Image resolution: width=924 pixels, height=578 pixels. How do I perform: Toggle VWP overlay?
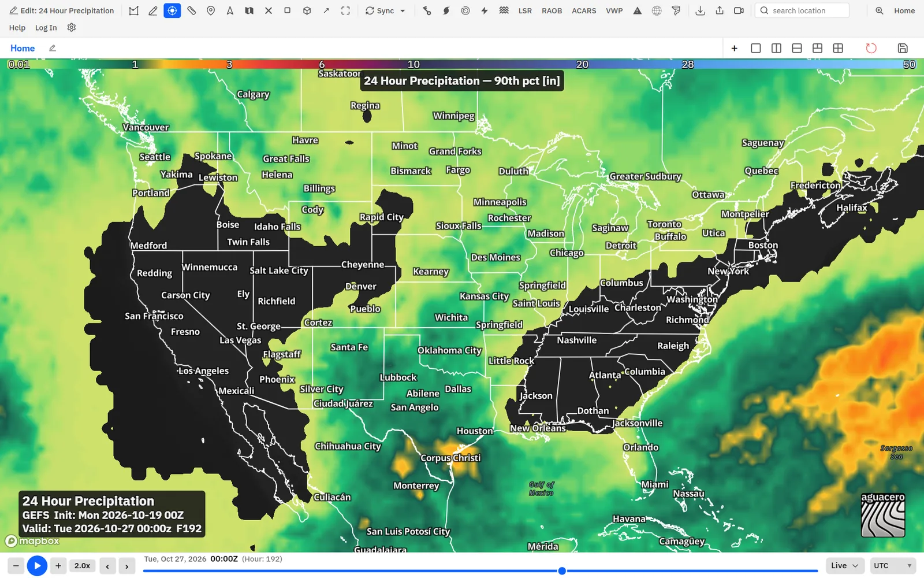click(x=614, y=10)
